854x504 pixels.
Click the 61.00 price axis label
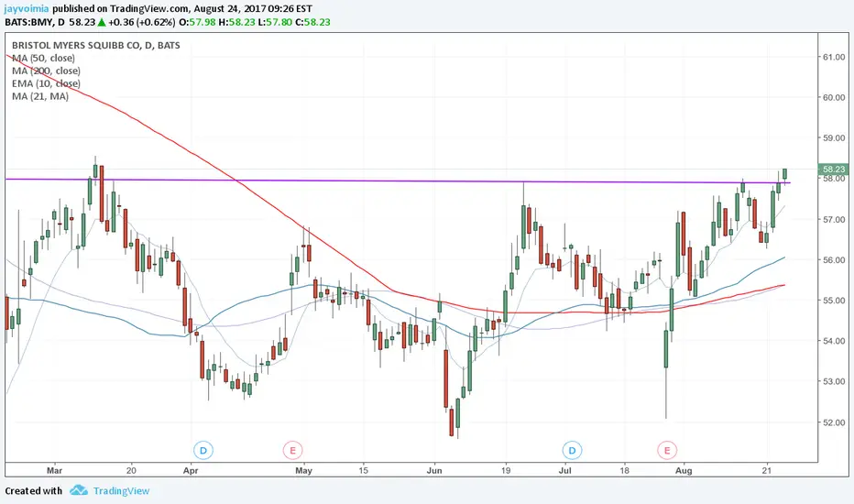coord(834,57)
